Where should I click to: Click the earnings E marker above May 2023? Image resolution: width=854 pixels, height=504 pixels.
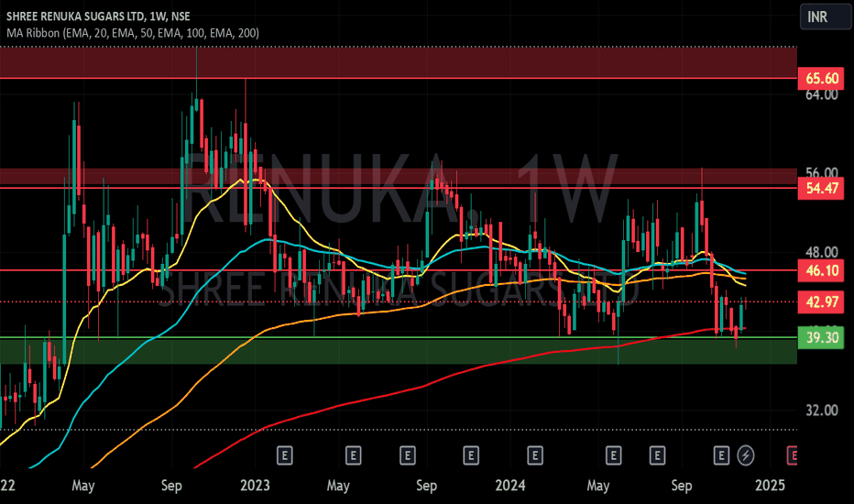(354, 455)
